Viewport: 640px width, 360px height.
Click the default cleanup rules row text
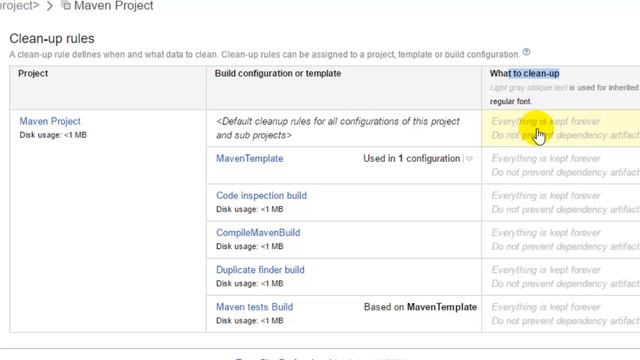click(x=338, y=128)
